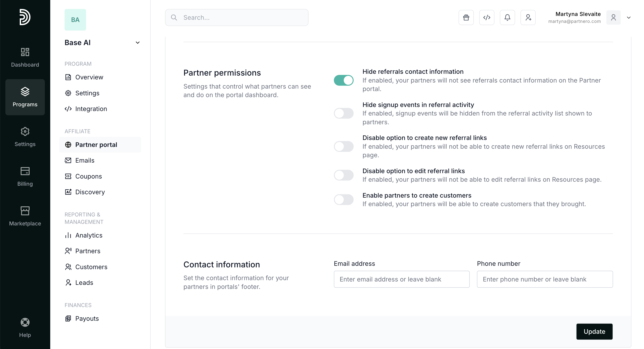The height and width of the screenshot is (349, 644).
Task: Open Coupons in the Affiliate menu
Action: coord(89,176)
